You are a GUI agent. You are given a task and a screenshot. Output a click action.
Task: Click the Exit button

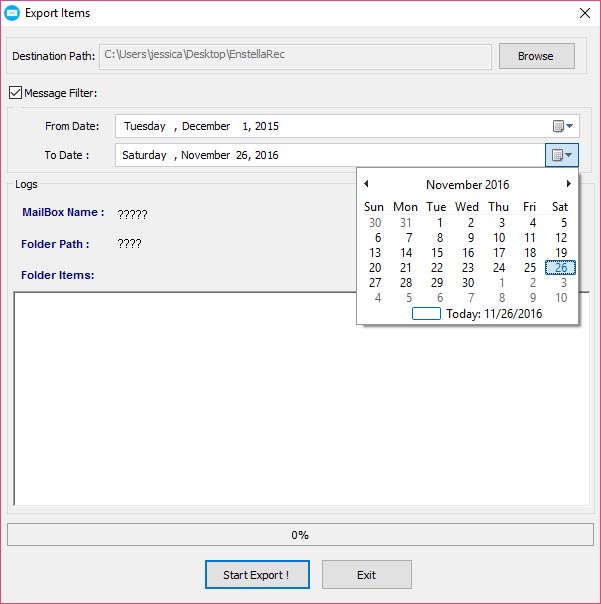[x=366, y=575]
